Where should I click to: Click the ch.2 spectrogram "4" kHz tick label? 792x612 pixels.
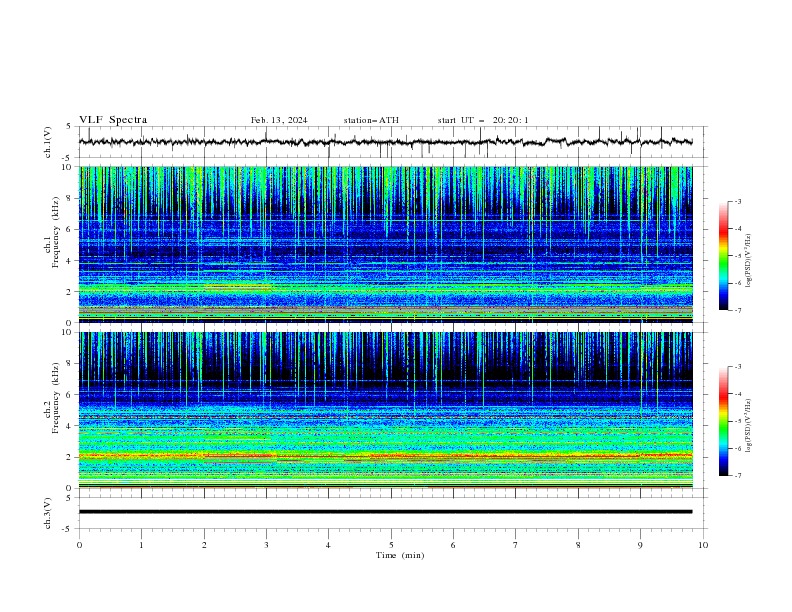pyautogui.click(x=71, y=426)
